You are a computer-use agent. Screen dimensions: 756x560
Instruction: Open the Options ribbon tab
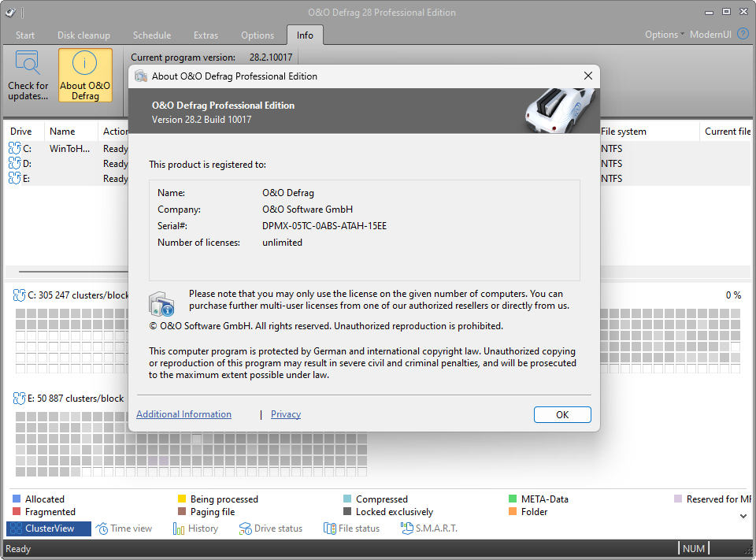click(258, 35)
